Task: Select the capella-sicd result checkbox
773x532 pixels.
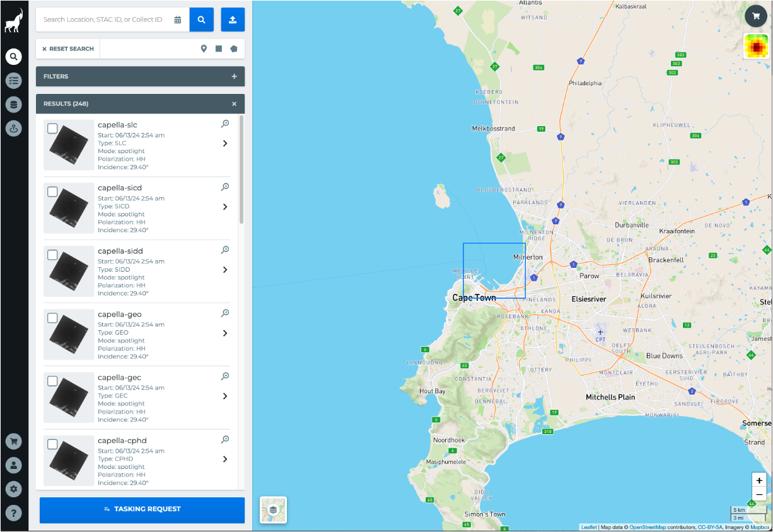Action: pos(53,192)
